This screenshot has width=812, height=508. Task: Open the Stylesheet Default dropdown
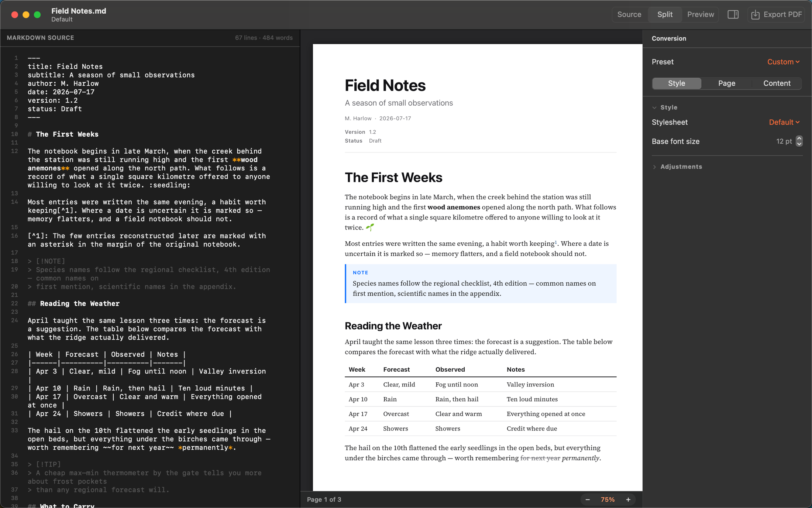[x=784, y=122]
